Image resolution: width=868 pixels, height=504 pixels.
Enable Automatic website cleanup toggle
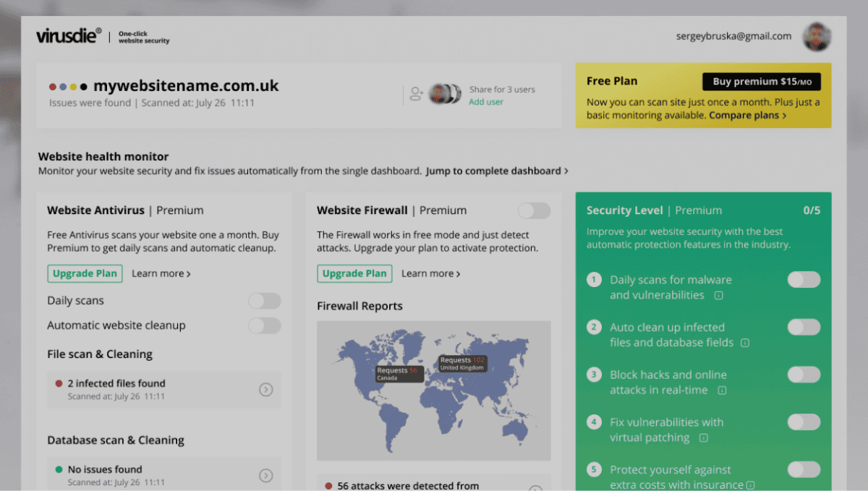coord(264,325)
